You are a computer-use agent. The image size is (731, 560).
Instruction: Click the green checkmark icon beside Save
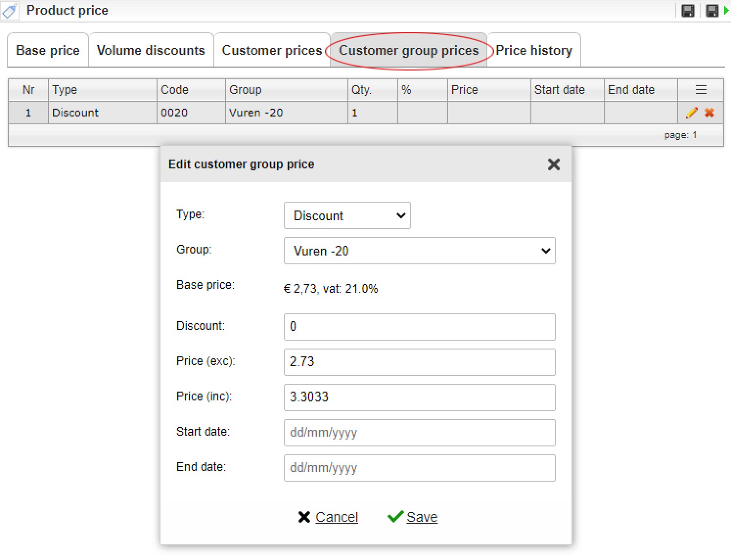point(395,516)
